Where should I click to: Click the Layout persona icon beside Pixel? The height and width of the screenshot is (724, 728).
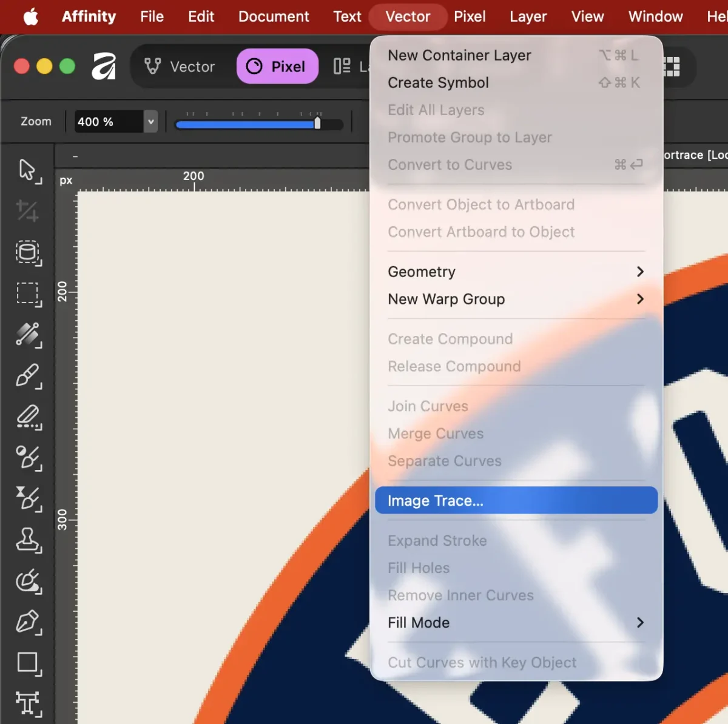(342, 66)
